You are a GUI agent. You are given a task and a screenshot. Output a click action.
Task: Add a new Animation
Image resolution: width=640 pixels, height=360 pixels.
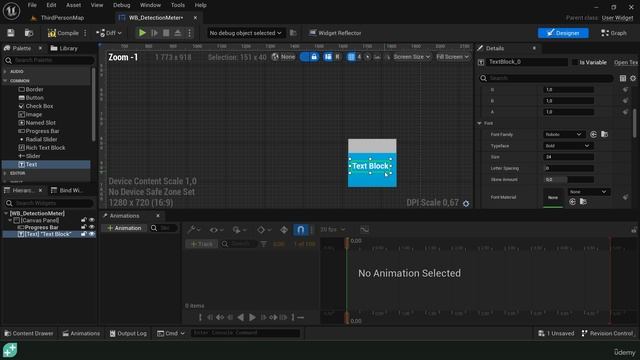click(124, 228)
